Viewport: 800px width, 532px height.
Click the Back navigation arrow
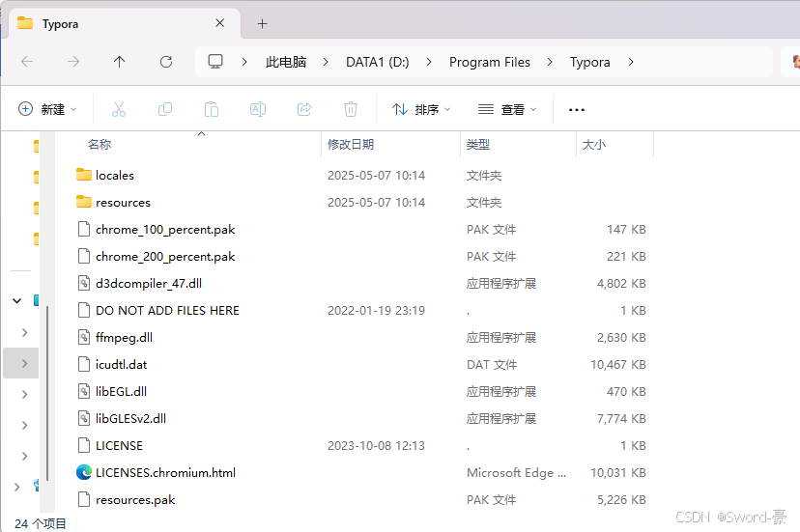pos(27,62)
